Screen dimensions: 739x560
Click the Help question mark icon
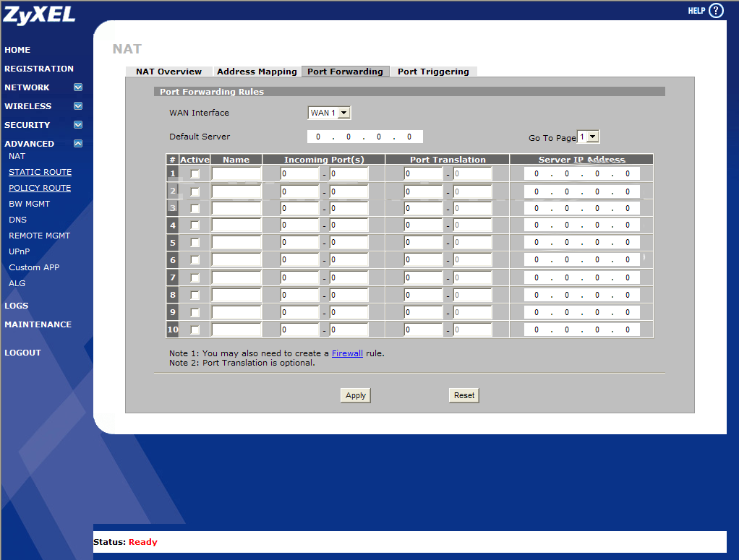click(715, 11)
